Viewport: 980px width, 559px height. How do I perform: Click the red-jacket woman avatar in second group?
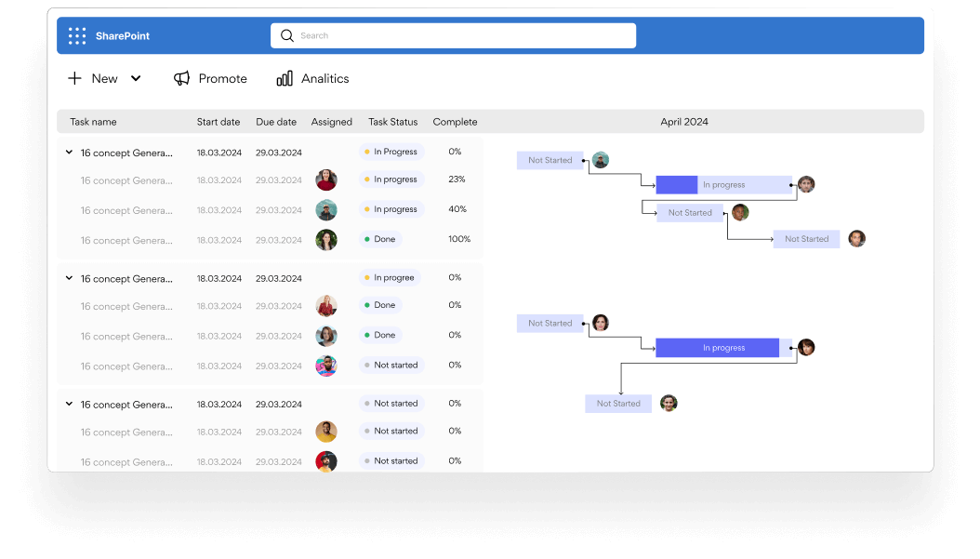[326, 306]
